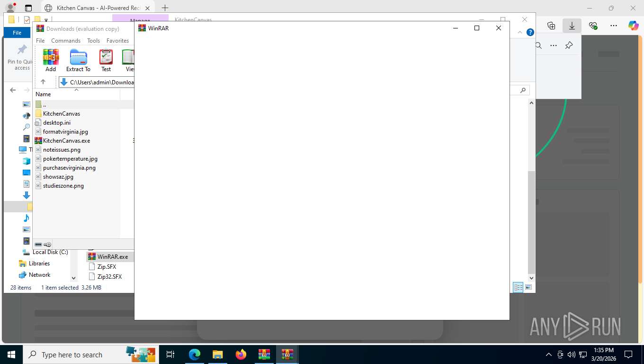The image size is (644, 364).
Task: Pin the Edge downloads panel
Action: (569, 45)
